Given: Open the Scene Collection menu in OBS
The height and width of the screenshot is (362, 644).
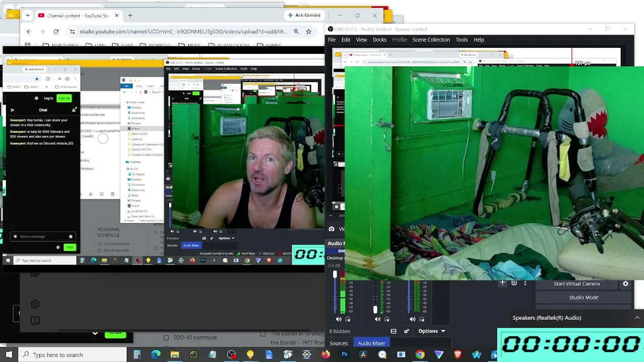Looking at the screenshot, I should coord(431,40).
